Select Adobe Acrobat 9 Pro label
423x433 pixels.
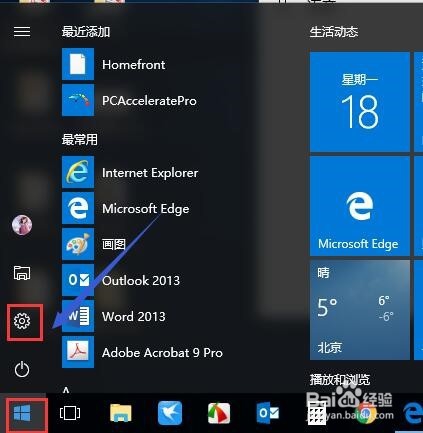162,353
